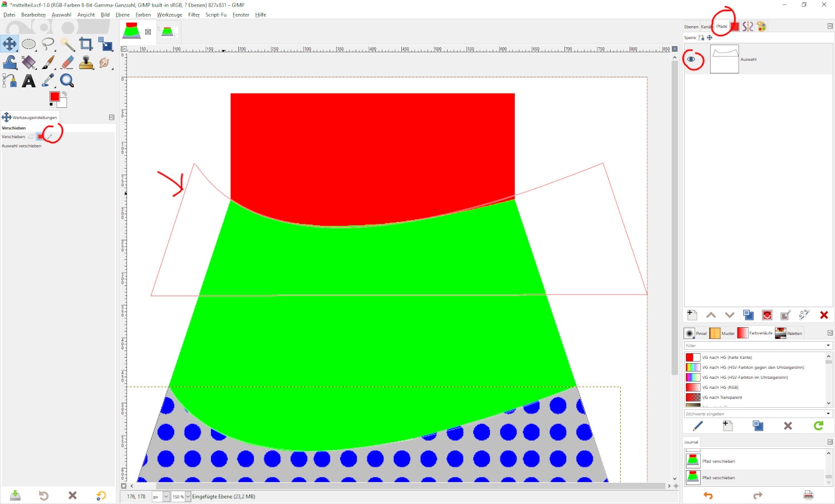Click the Path to Selection icon
Viewport: 835px width, 504px height.
point(767,315)
